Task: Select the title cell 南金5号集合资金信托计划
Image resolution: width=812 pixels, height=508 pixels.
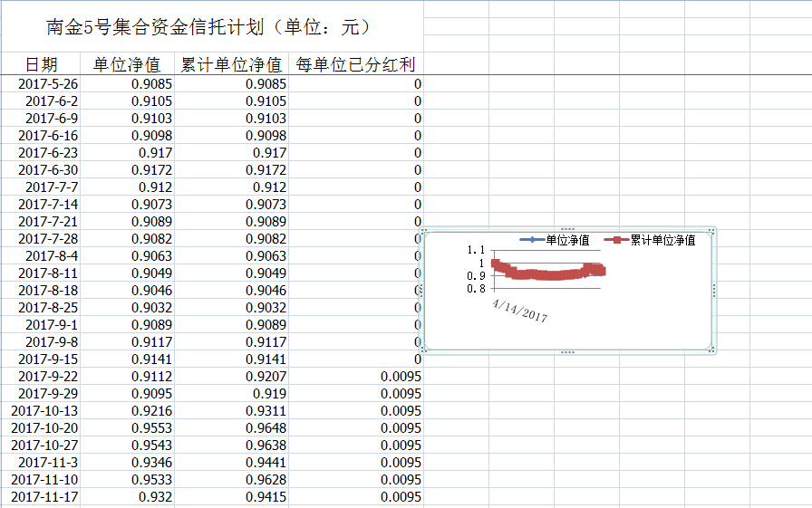Action: [210, 28]
